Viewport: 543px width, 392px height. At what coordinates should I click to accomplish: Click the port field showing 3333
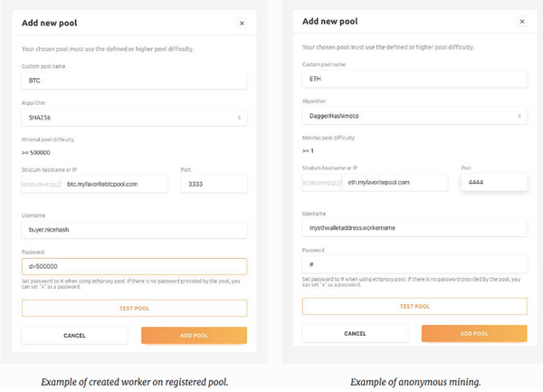click(214, 184)
